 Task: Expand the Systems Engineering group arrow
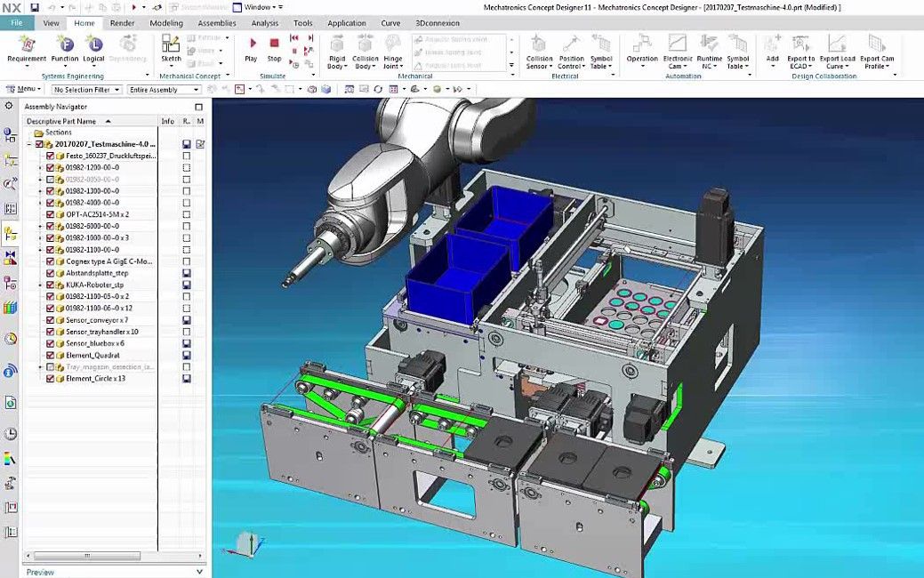148,76
